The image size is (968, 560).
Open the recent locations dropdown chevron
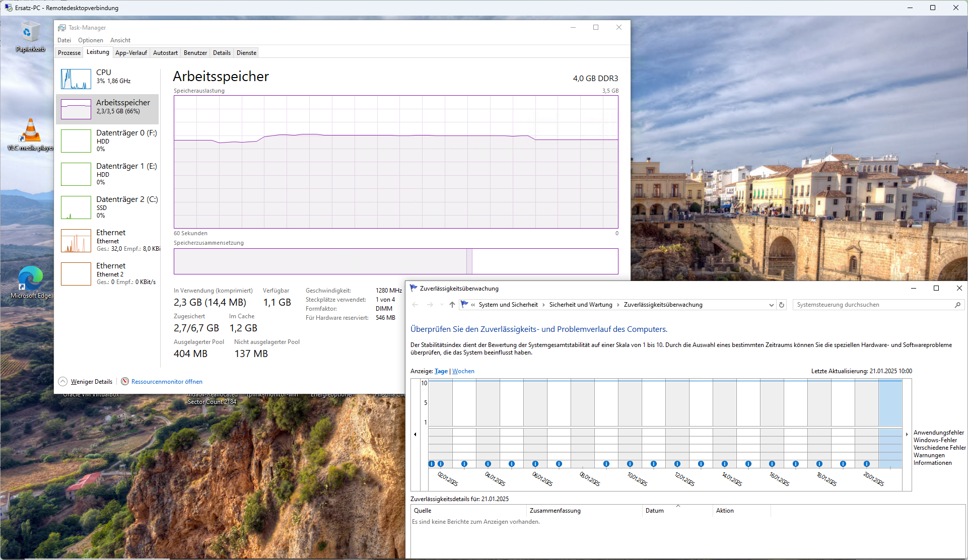click(442, 305)
